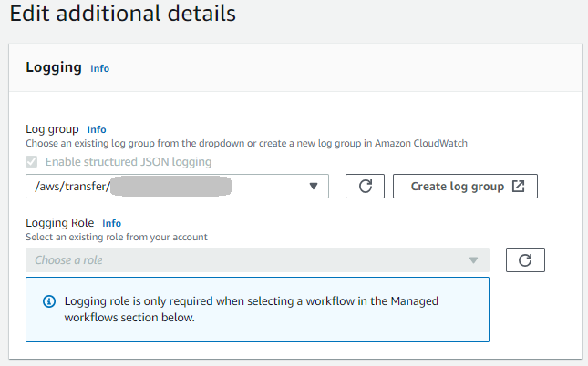This screenshot has width=588, height=366.
Task: Click the Logging section heading
Action: 54,67
